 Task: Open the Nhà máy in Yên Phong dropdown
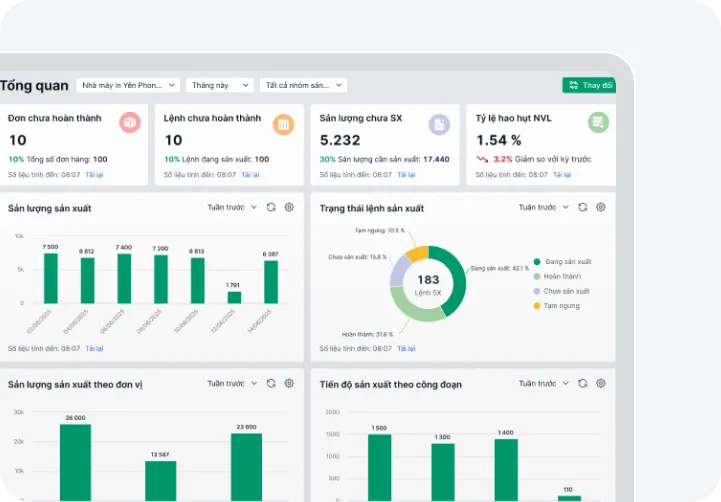click(129, 86)
